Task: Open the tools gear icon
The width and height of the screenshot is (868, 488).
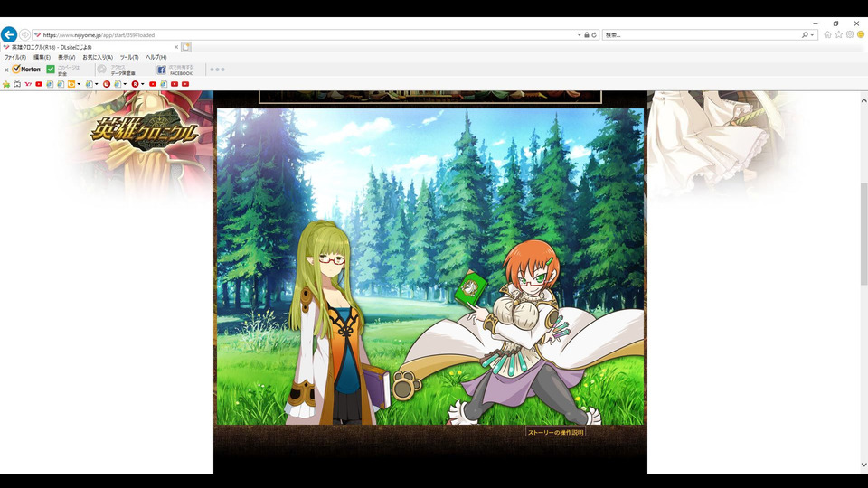Action: click(850, 34)
